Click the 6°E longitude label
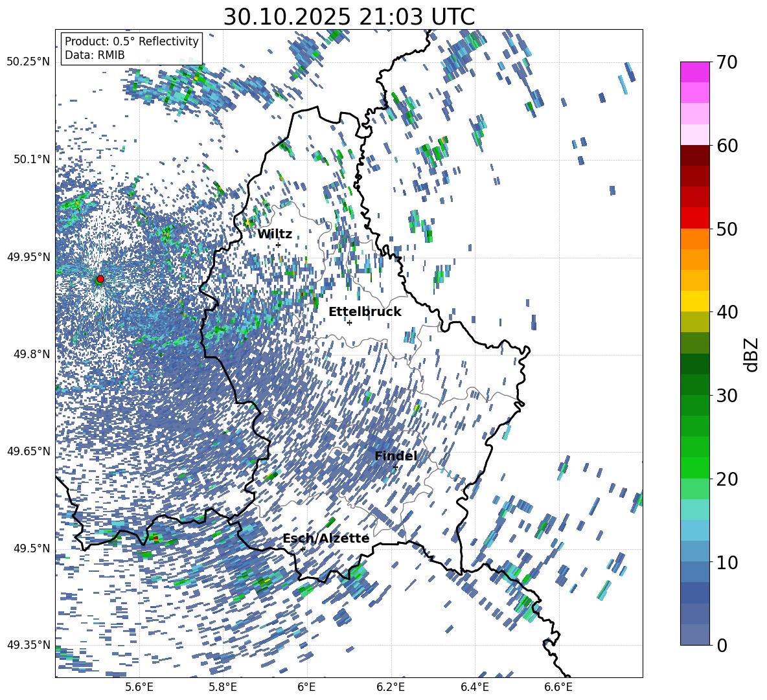The width and height of the screenshot is (767, 700). [x=306, y=687]
